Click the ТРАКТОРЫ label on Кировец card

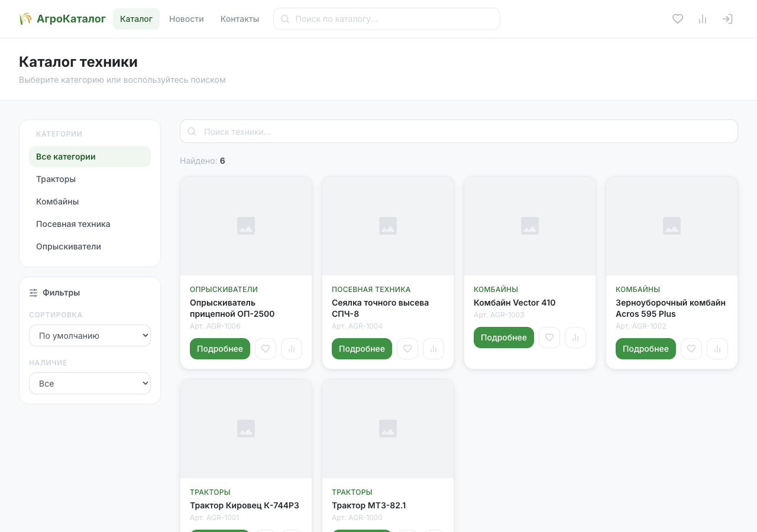coord(210,492)
